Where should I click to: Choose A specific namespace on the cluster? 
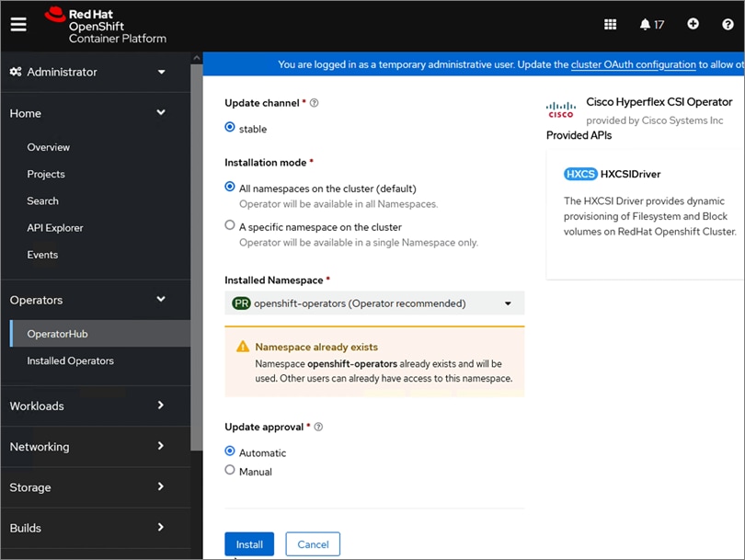point(230,226)
